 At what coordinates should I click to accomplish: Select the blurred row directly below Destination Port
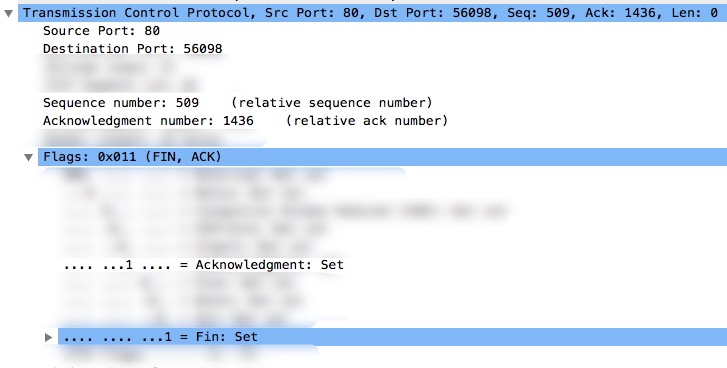[x=109, y=67]
